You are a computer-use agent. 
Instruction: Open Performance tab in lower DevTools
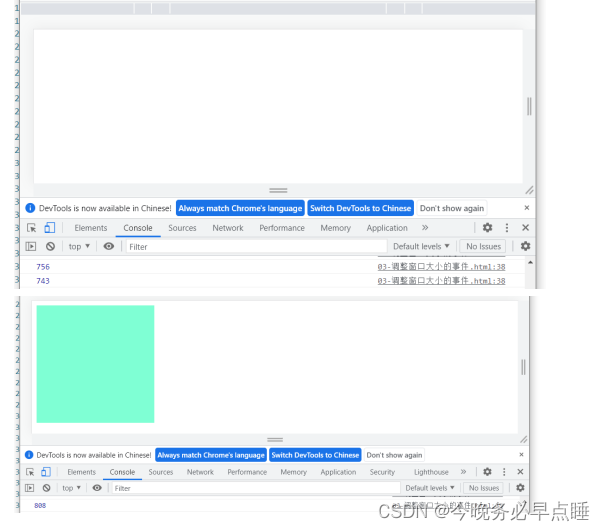click(247, 472)
